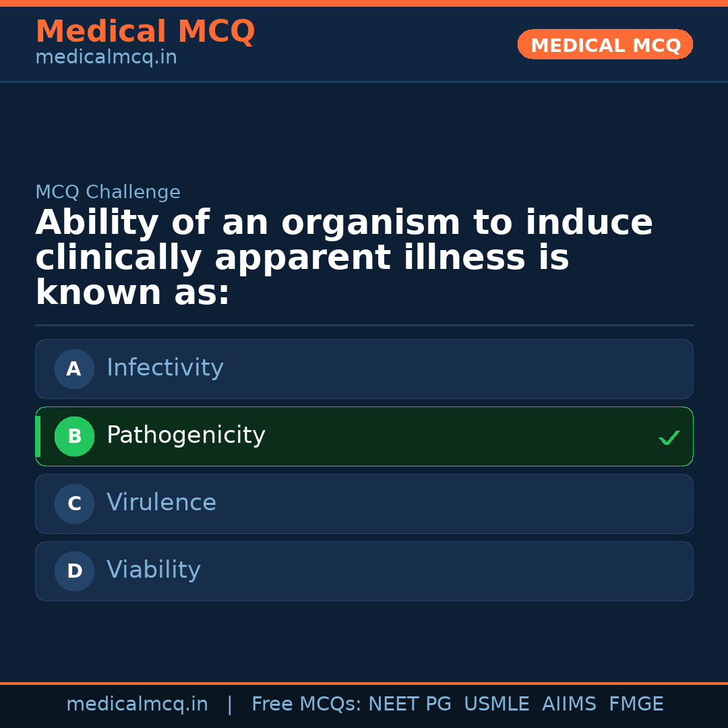Pick the letter D circle badge

point(74,571)
